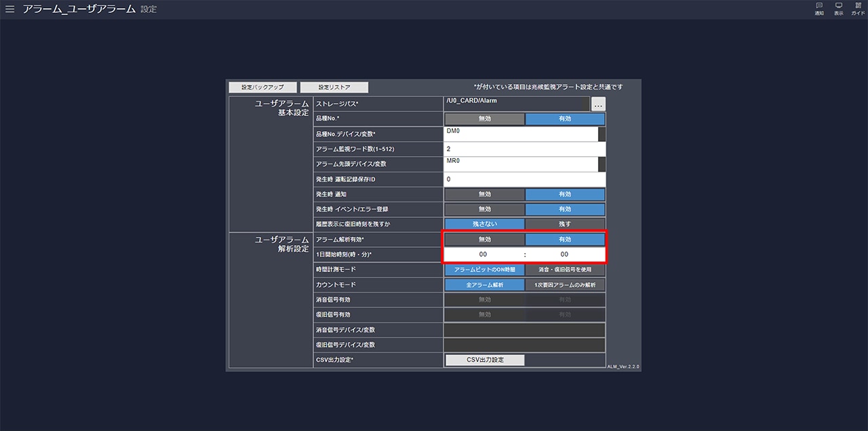Click the 設定バックアップ button
This screenshot has width=868, height=431.
(262, 88)
